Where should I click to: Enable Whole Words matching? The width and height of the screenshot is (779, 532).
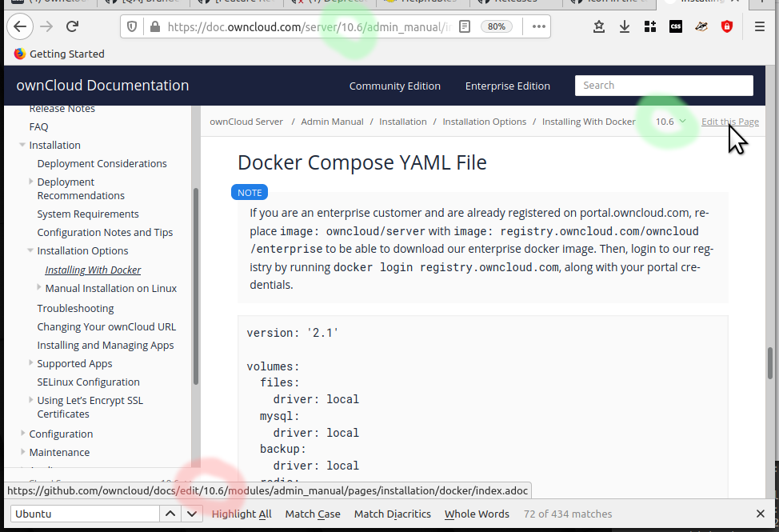point(477,514)
